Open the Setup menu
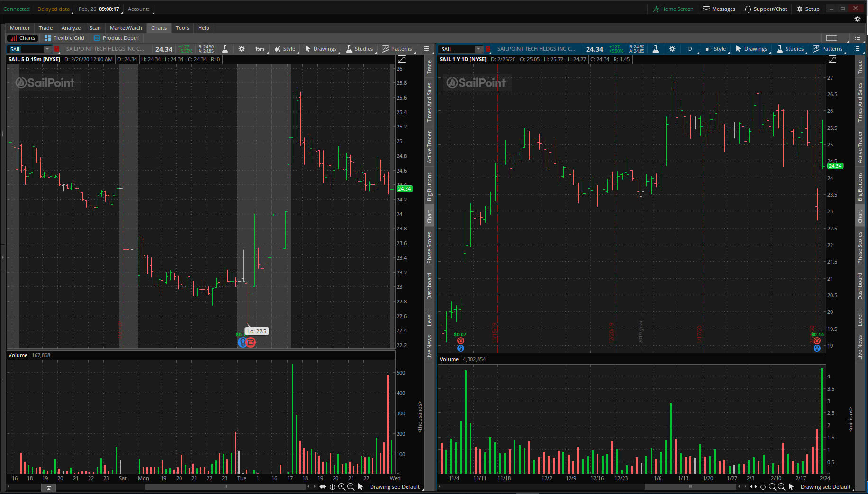Screen dimensions: 868x494 [x=808, y=9]
